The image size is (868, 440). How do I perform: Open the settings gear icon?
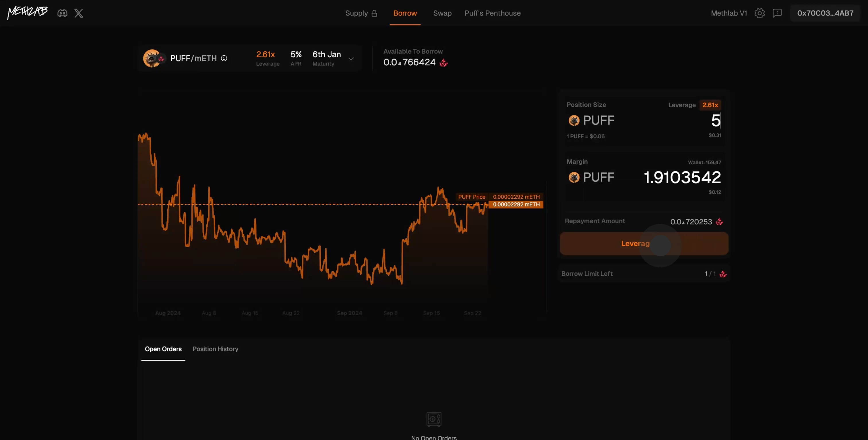pos(759,13)
